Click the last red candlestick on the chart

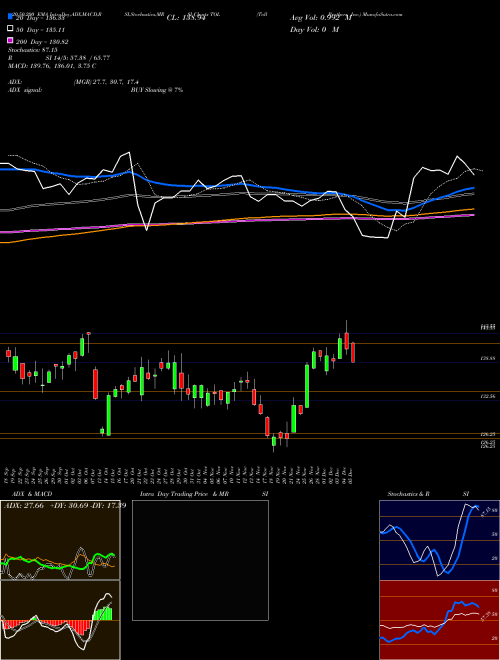coord(353,352)
